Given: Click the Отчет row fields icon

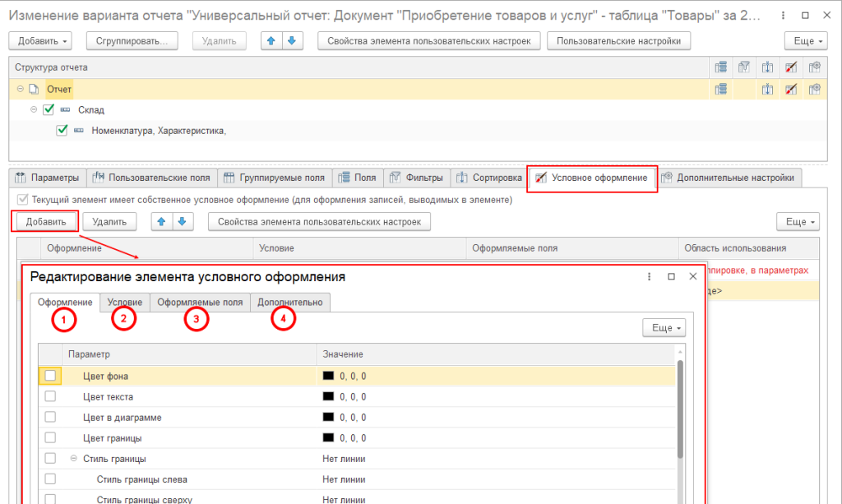Looking at the screenshot, I should click(x=721, y=89).
